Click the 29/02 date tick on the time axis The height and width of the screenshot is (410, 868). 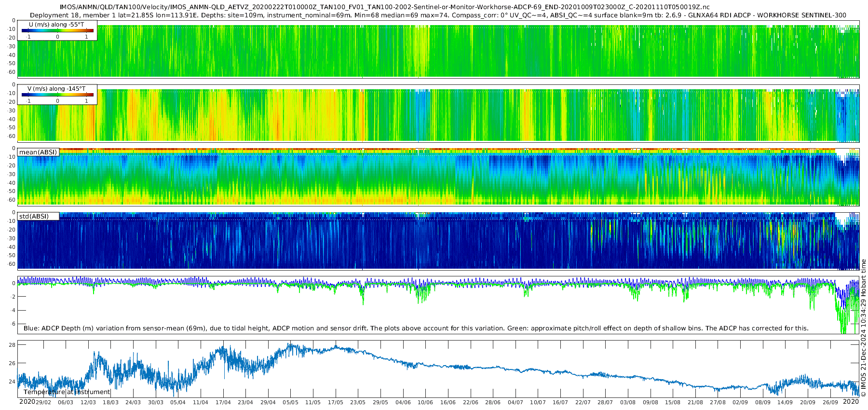tap(43, 402)
